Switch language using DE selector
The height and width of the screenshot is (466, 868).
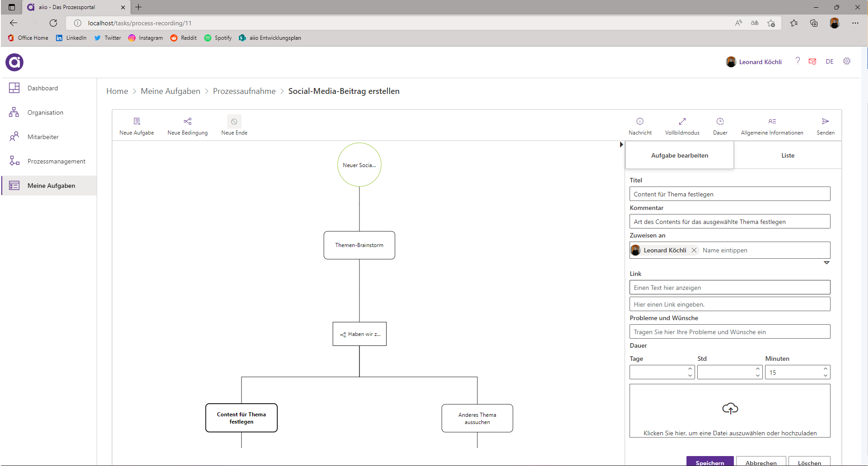[830, 61]
